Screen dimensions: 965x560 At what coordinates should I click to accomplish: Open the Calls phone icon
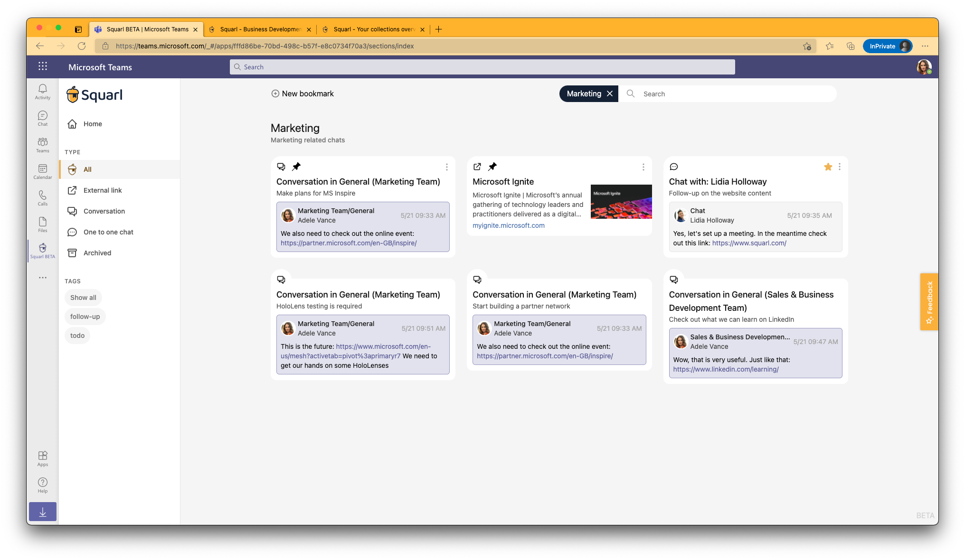tap(43, 198)
